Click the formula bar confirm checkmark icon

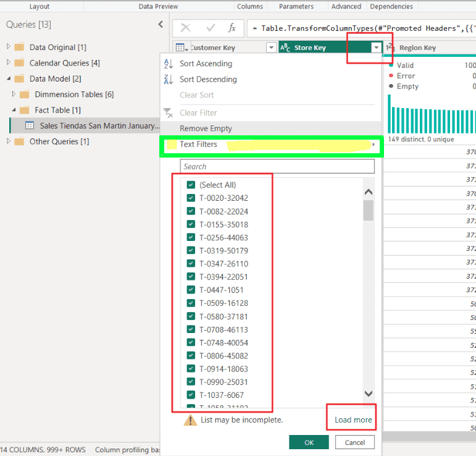tap(211, 28)
